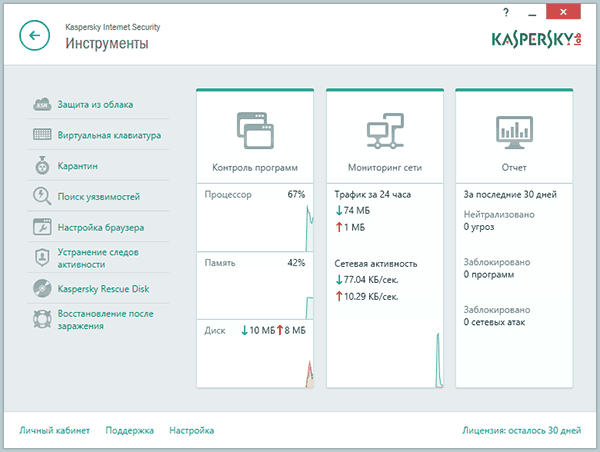Open the Отчет tile label

tap(514, 168)
